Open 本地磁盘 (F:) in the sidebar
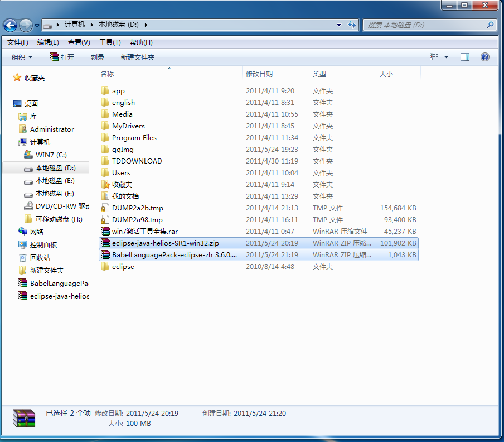Image resolution: width=504 pixels, height=442 pixels. [49, 193]
